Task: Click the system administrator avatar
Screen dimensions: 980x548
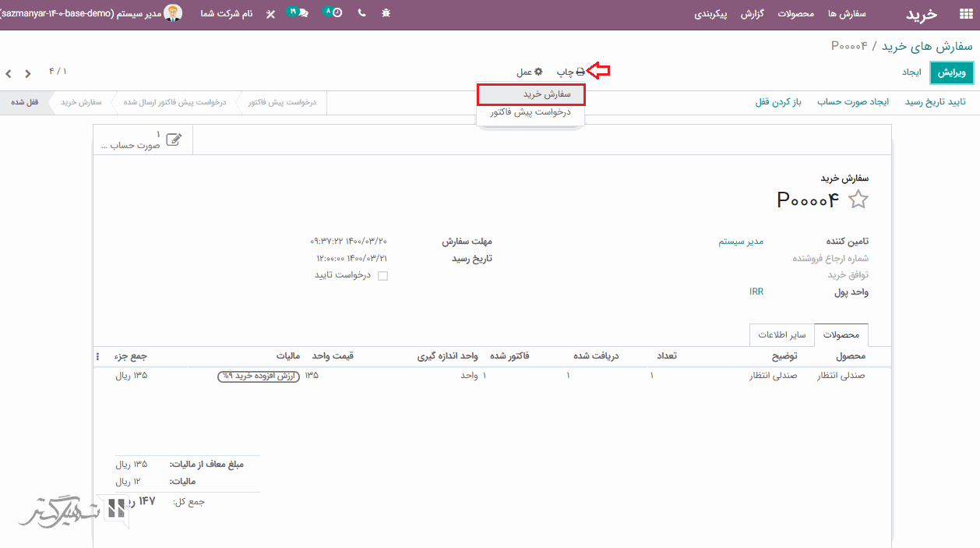Action: pyautogui.click(x=174, y=13)
